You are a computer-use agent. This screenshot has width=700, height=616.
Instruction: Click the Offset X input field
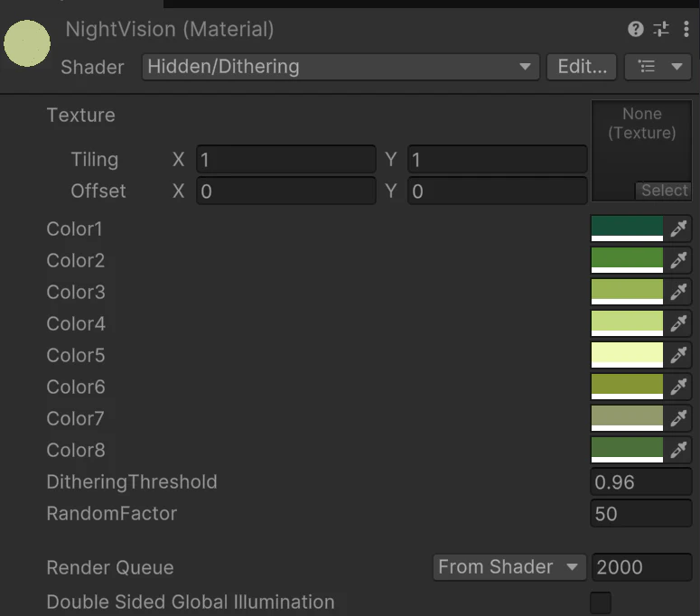286,191
